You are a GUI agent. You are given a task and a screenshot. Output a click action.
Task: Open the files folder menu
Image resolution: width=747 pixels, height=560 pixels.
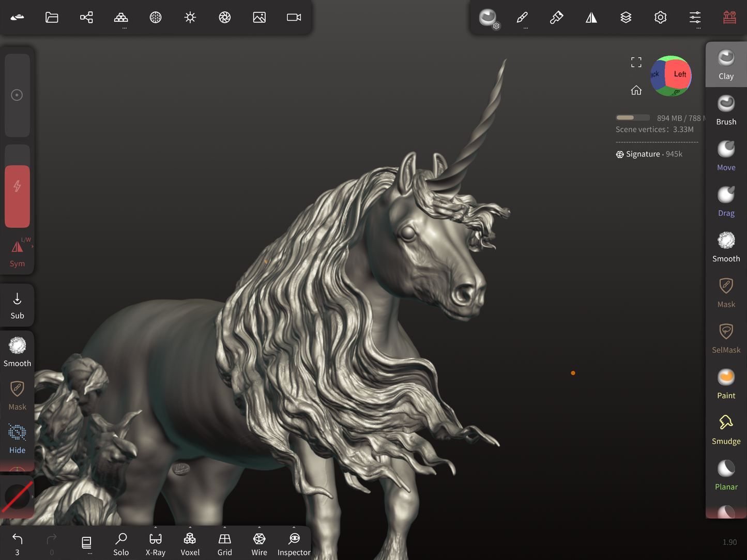click(52, 18)
